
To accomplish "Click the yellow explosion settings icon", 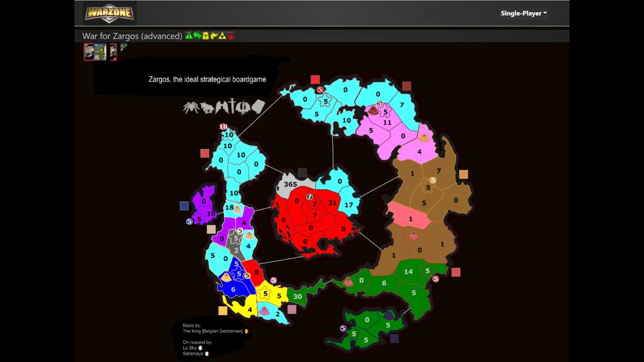I will pos(214,36).
